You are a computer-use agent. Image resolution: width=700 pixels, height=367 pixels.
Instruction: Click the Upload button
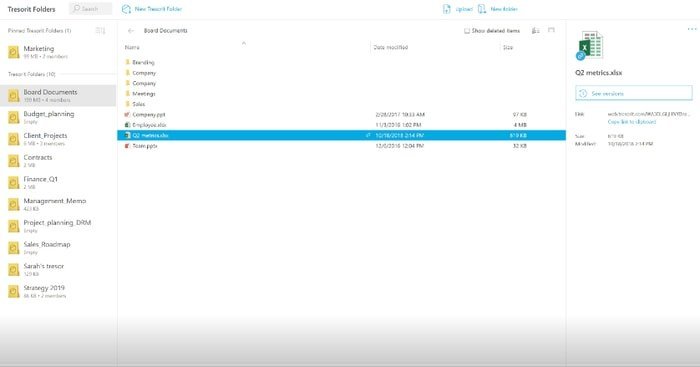pos(458,9)
